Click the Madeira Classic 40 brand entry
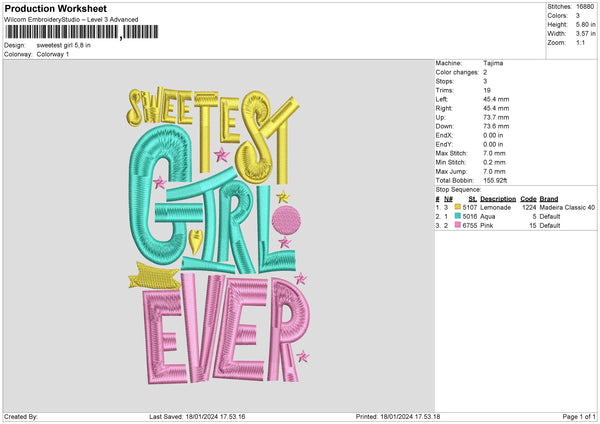 (x=567, y=207)
